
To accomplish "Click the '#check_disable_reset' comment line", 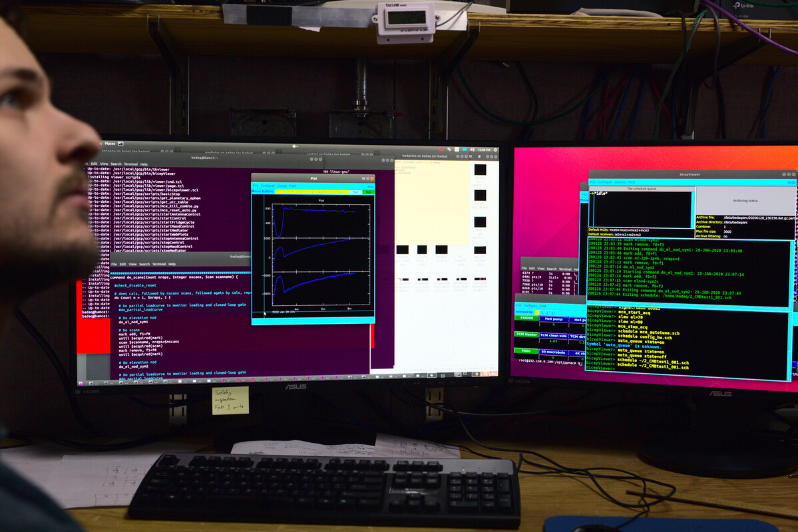I will 135,285.
